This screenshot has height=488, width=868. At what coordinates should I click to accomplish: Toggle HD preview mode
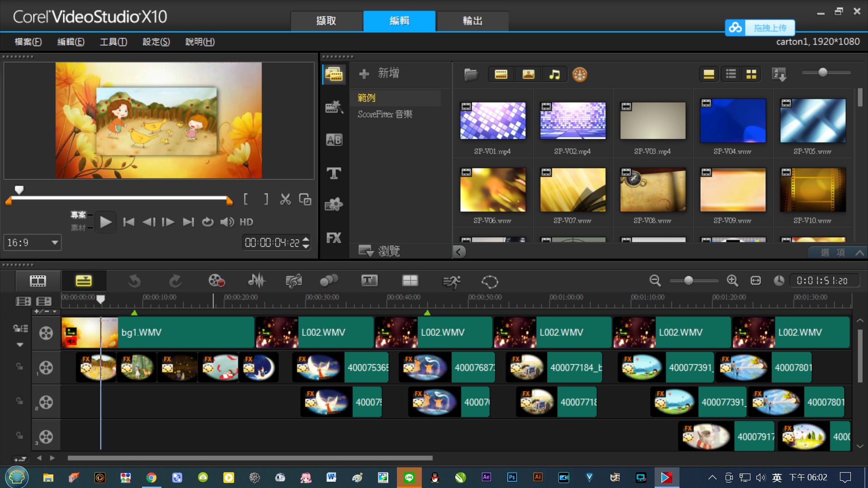click(x=246, y=222)
